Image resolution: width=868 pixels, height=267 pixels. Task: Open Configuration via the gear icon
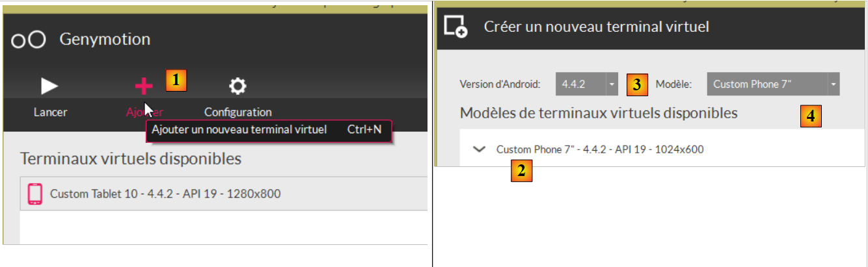click(238, 86)
